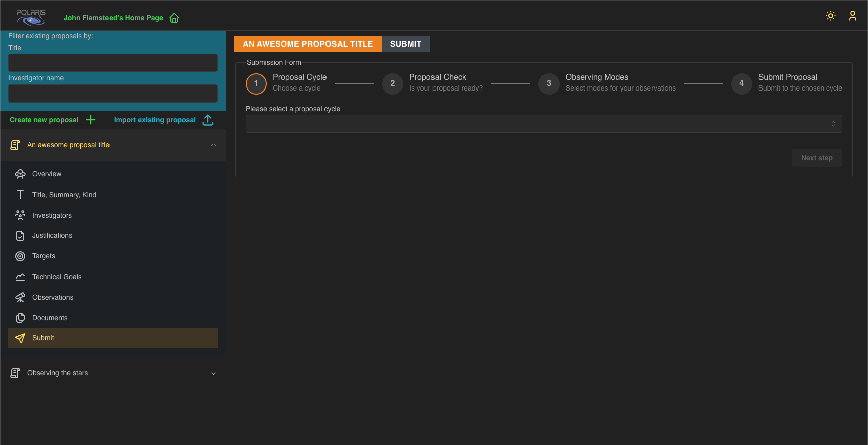Switch to the An Awesome Proposal Title tab
Viewport: 868px width, 445px height.
pyautogui.click(x=307, y=44)
